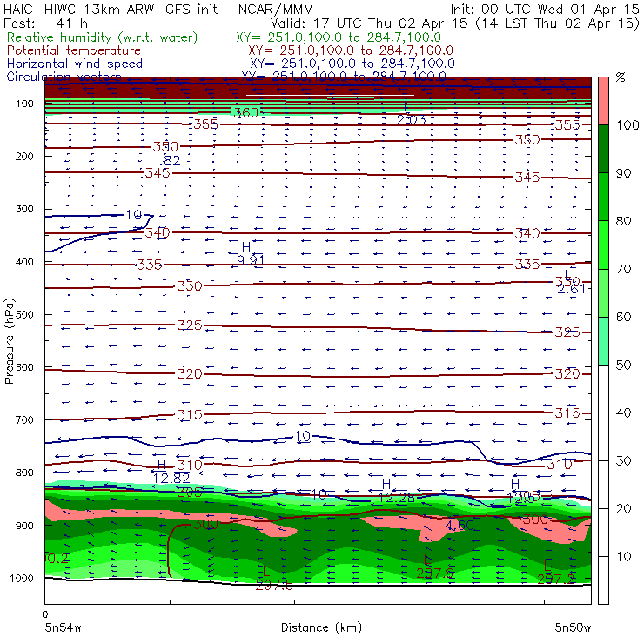Click the 'L 297.5' temperature minimum label
The height and width of the screenshot is (644, 644).
pos(274,578)
